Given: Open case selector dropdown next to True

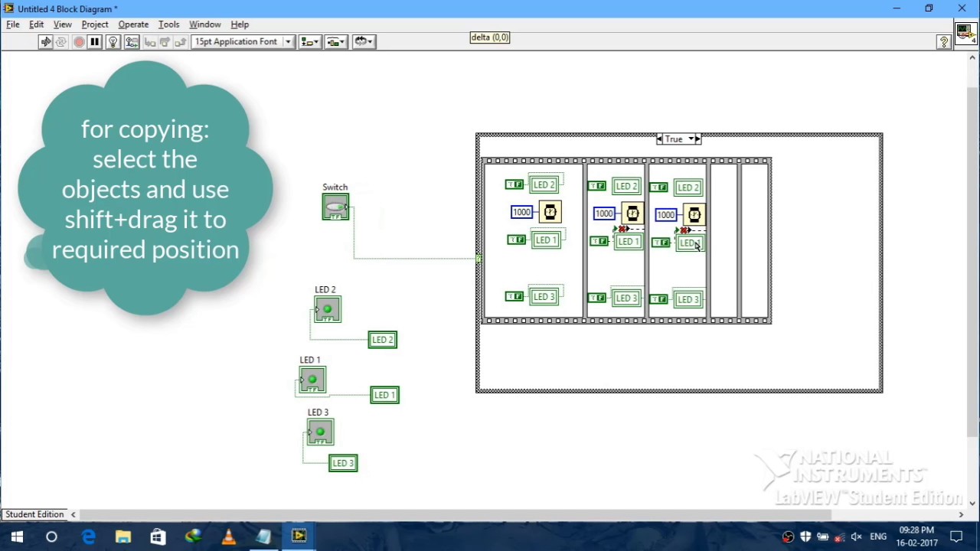Looking at the screenshot, I should (x=691, y=139).
